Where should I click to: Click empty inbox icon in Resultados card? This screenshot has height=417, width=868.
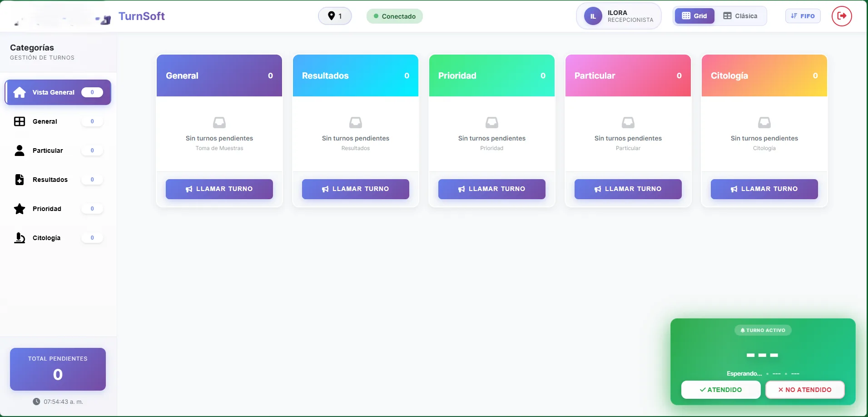pos(356,122)
